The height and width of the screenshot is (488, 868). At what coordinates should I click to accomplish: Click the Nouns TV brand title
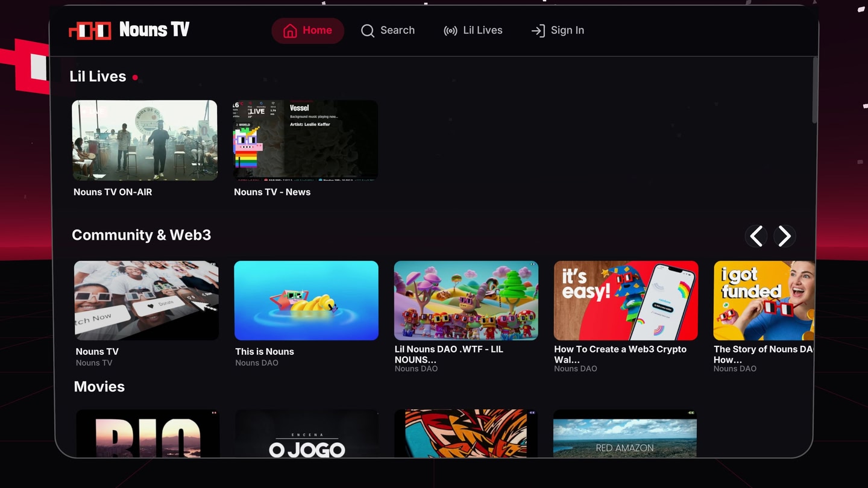[x=154, y=30]
